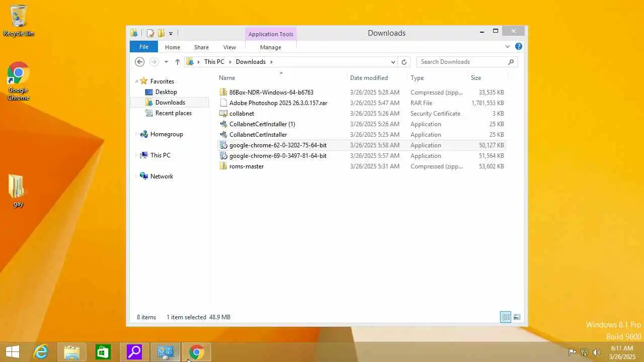
Task: Switch to the Home ribbon tab
Action: pos(172,47)
